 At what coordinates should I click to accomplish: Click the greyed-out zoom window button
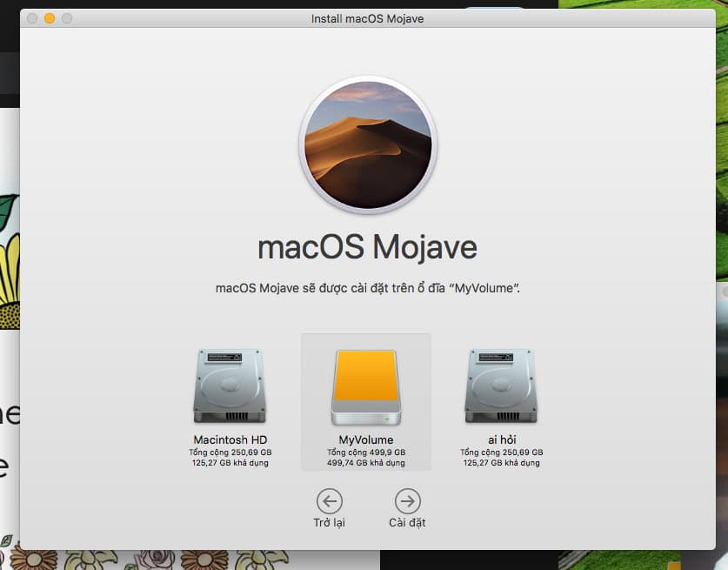tap(67, 18)
